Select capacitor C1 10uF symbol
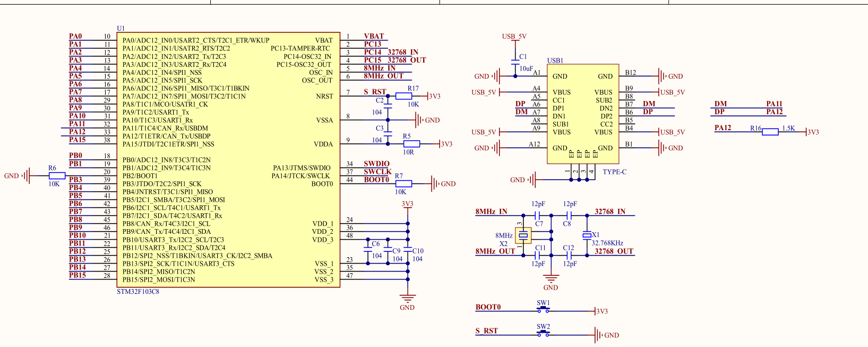Viewport: 868px width, 347px height. pyautogui.click(x=515, y=61)
